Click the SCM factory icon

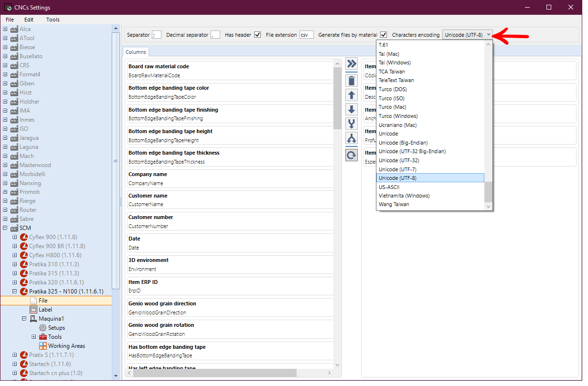[x=14, y=228]
